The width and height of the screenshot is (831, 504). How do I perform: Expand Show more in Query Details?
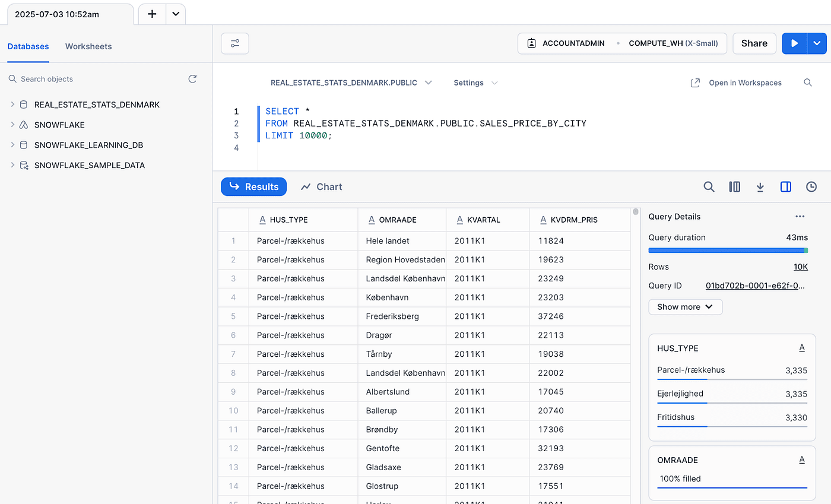pos(686,307)
